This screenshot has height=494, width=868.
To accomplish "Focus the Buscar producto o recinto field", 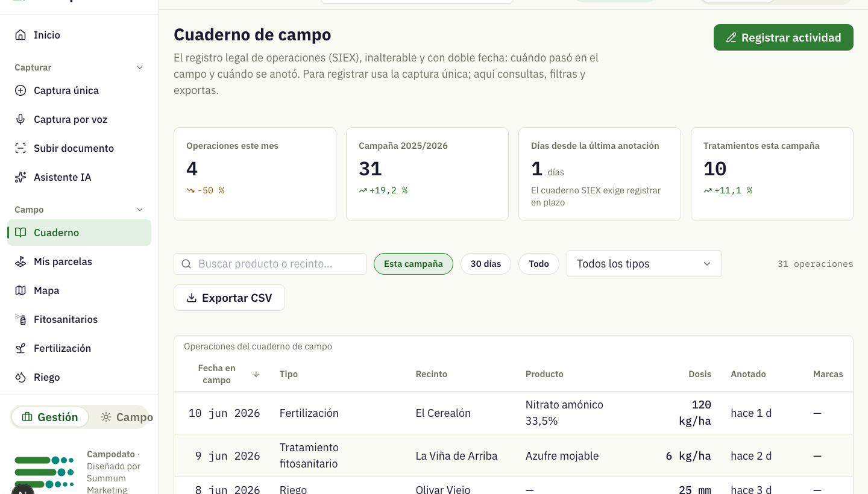I will tap(270, 264).
